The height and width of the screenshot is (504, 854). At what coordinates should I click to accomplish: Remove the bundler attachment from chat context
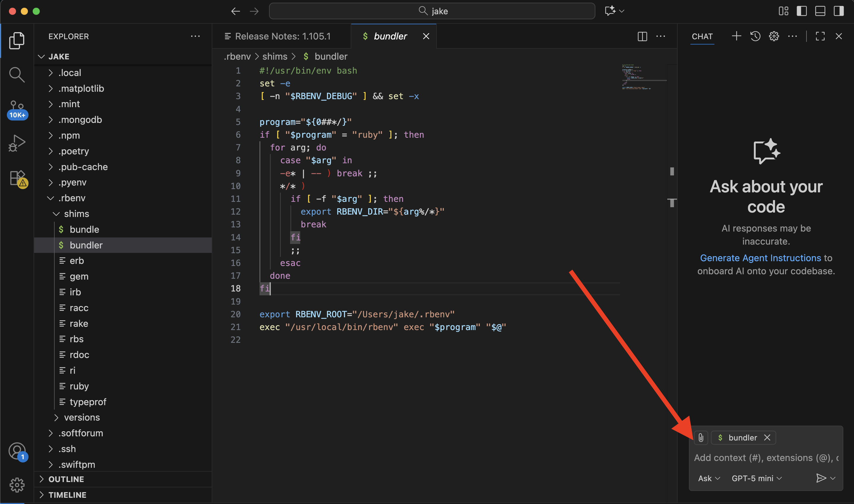point(767,438)
